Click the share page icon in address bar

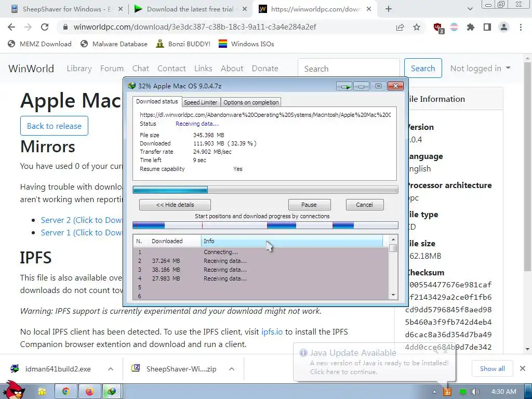400,27
